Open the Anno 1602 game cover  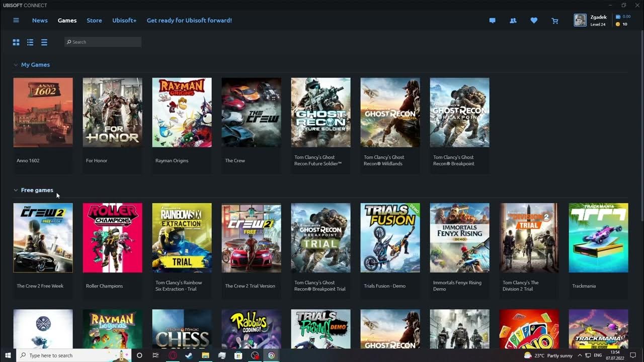click(x=43, y=112)
